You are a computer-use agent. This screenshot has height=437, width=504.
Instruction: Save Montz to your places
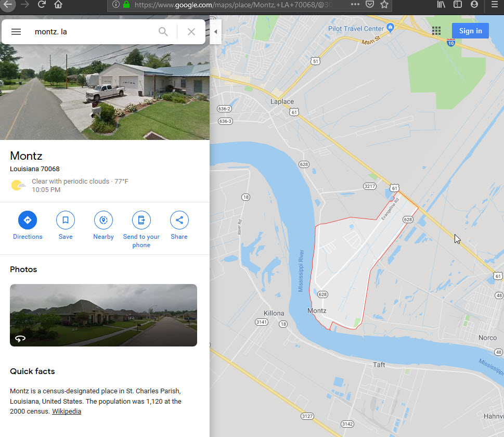click(66, 220)
